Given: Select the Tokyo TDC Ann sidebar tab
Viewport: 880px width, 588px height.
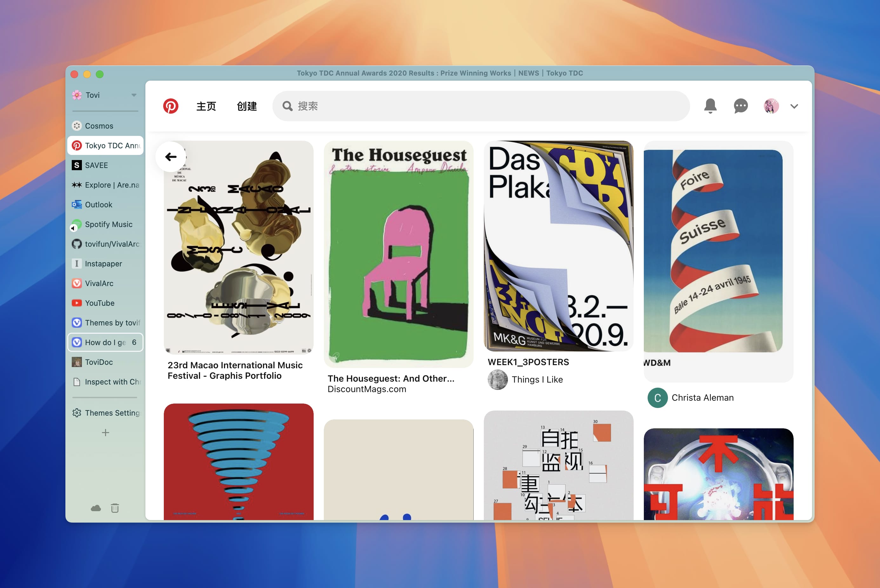Looking at the screenshot, I should [x=105, y=145].
